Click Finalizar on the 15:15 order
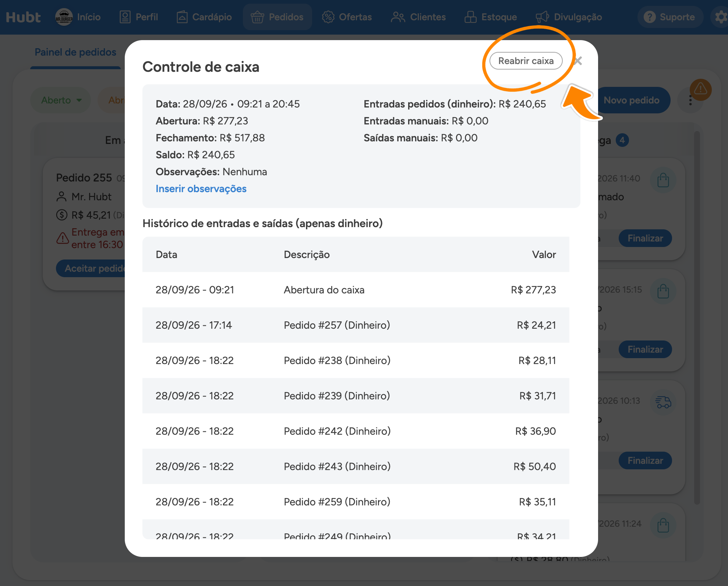This screenshot has width=728, height=586. (645, 349)
